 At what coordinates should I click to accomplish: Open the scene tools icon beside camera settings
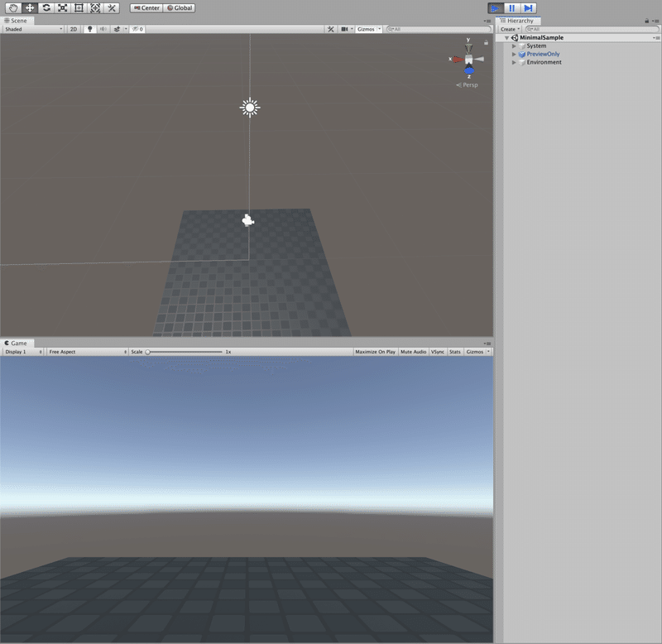click(x=330, y=29)
